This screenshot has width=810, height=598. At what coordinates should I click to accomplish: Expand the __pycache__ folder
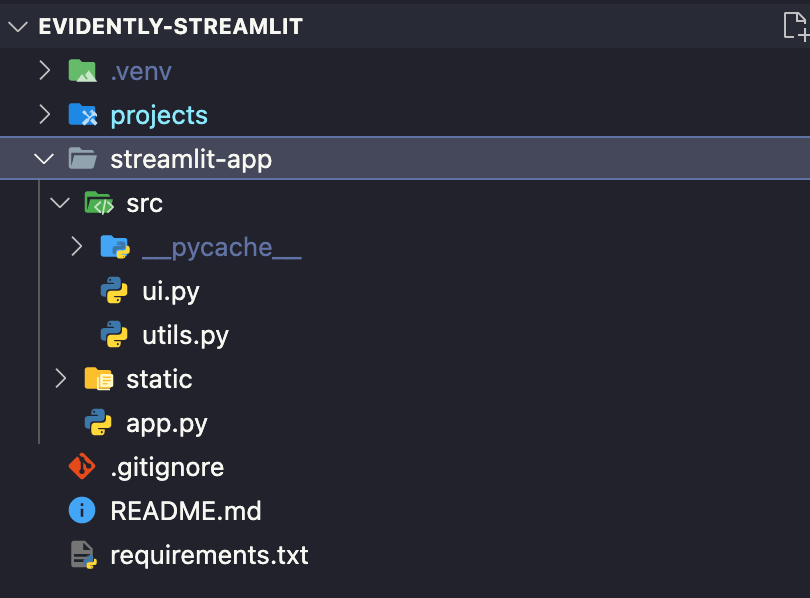click(77, 247)
